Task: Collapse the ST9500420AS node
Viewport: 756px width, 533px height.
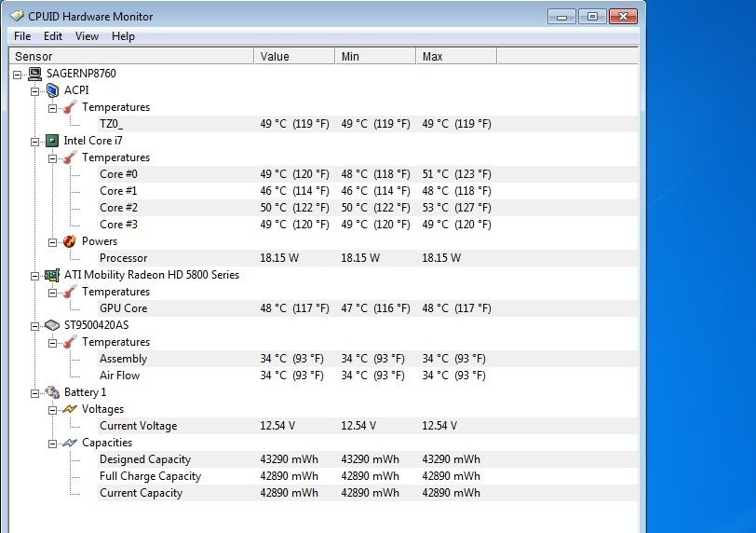Action: [34, 326]
